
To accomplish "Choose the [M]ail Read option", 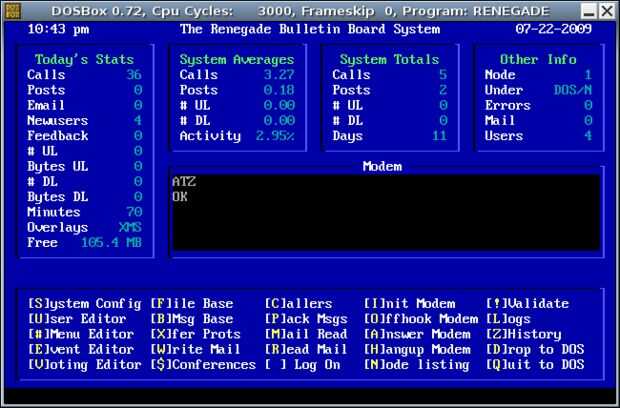I will [x=306, y=334].
